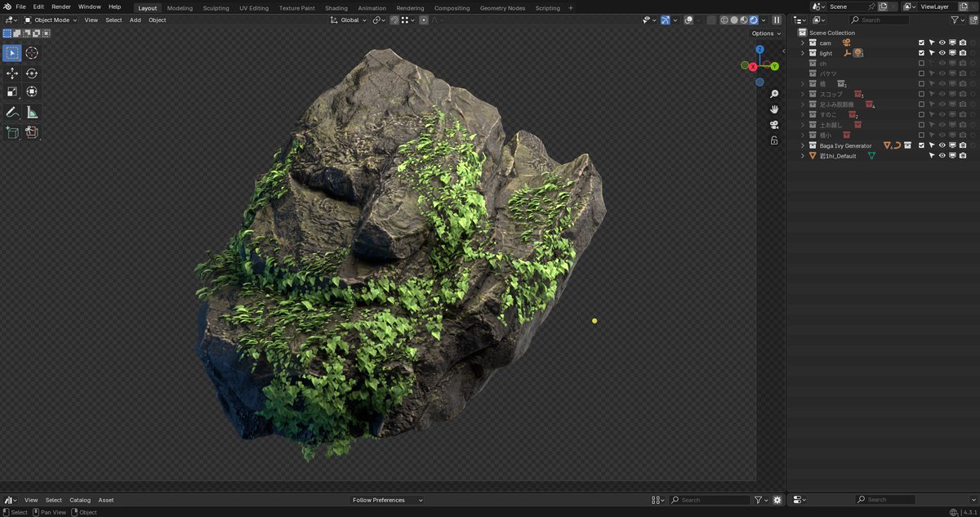Set selection mode to Extend icon
Screen dimensions: 980x517
point(16,33)
